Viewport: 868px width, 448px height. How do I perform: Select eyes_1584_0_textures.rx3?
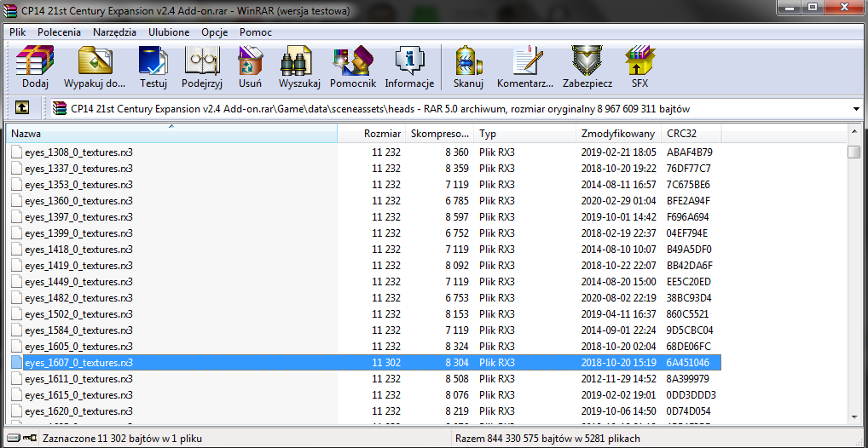click(x=78, y=330)
